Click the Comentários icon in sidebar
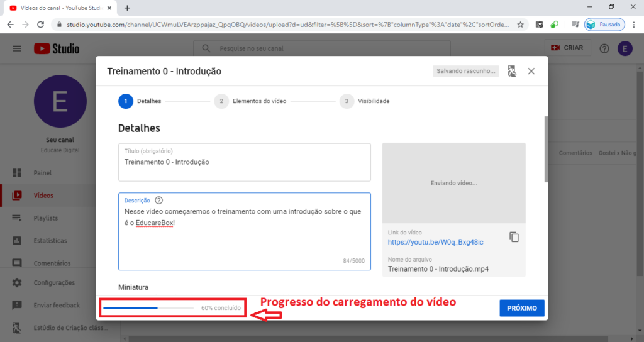The width and height of the screenshot is (644, 342). (x=17, y=263)
